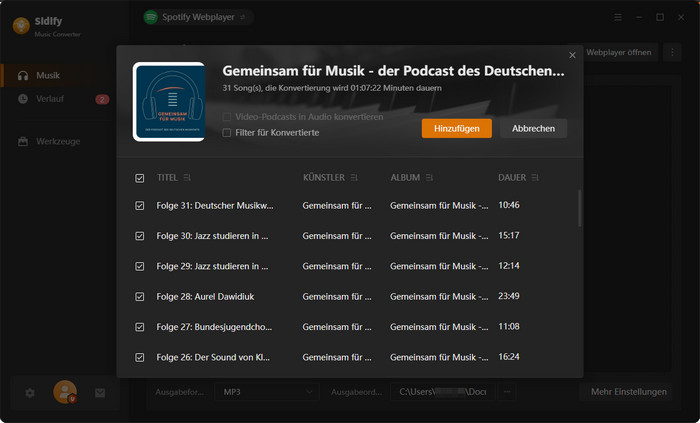Select title Folge 31: Deutscher Musikw...
Image resolution: width=700 pixels, height=423 pixels.
215,206
